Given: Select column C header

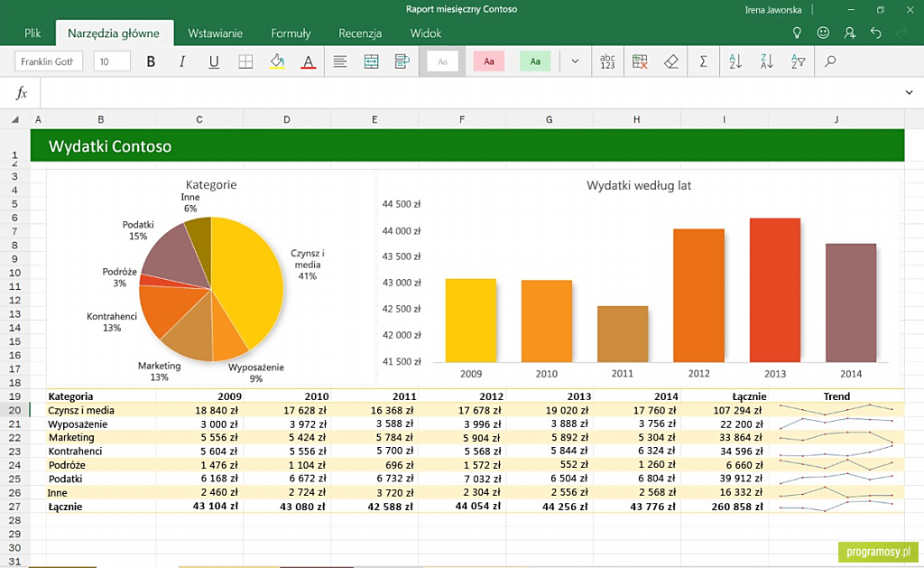Looking at the screenshot, I should click(199, 120).
